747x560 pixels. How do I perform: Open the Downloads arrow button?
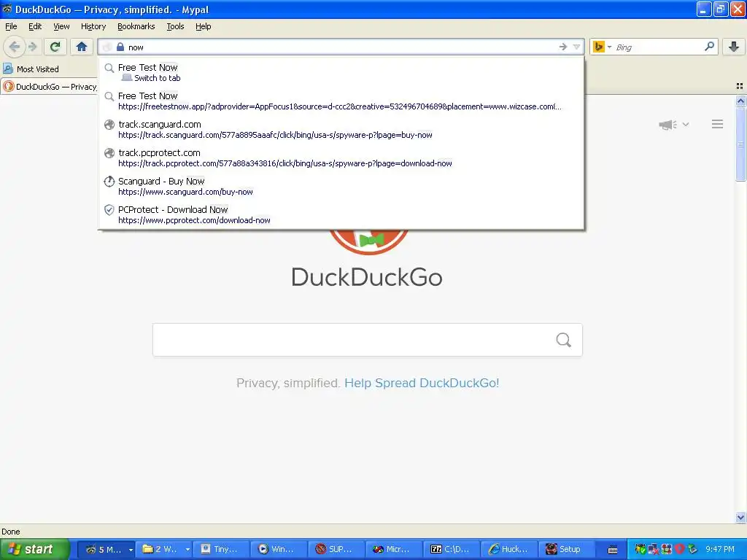pyautogui.click(x=734, y=47)
